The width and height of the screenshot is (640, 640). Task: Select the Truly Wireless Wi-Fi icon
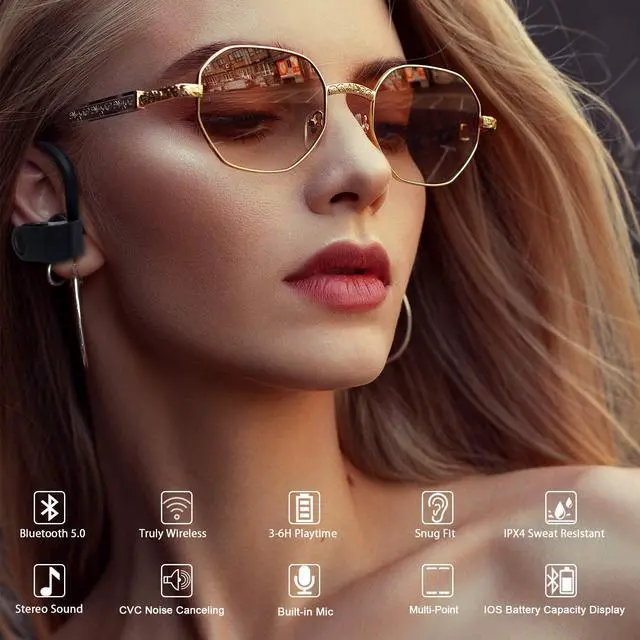pyautogui.click(x=177, y=507)
